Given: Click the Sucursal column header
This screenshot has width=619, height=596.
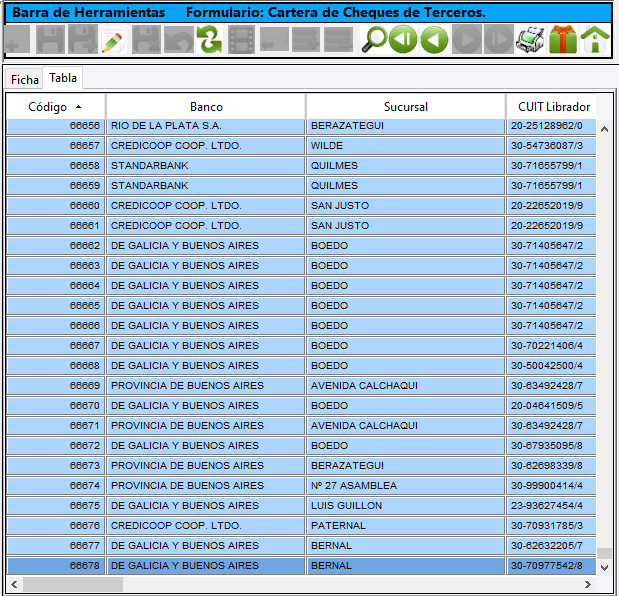Looking at the screenshot, I should click(x=405, y=107).
